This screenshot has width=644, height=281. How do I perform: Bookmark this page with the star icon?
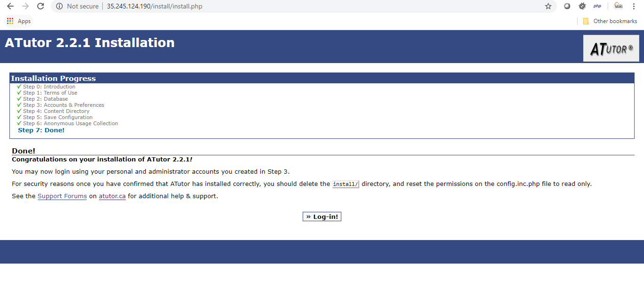click(x=548, y=6)
